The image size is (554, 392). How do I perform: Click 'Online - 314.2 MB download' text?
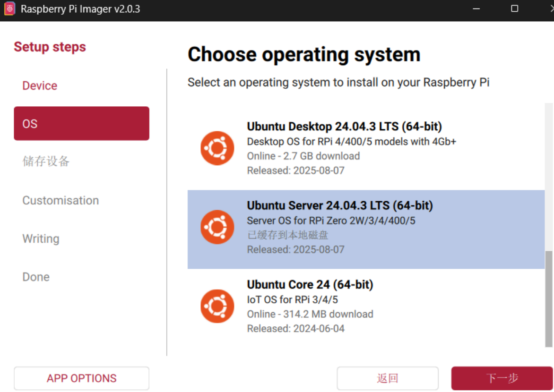click(310, 314)
